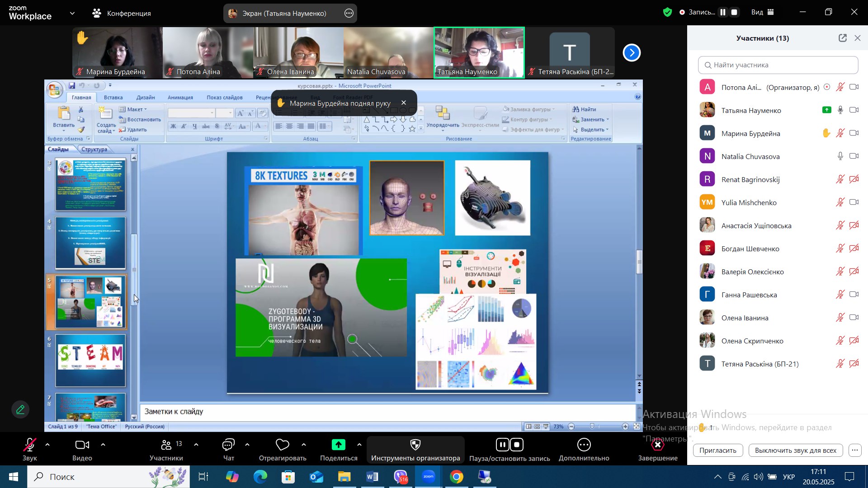Viewport: 868px width, 488px height.
Task: Open the View layout dropdown
Action: 763,13
